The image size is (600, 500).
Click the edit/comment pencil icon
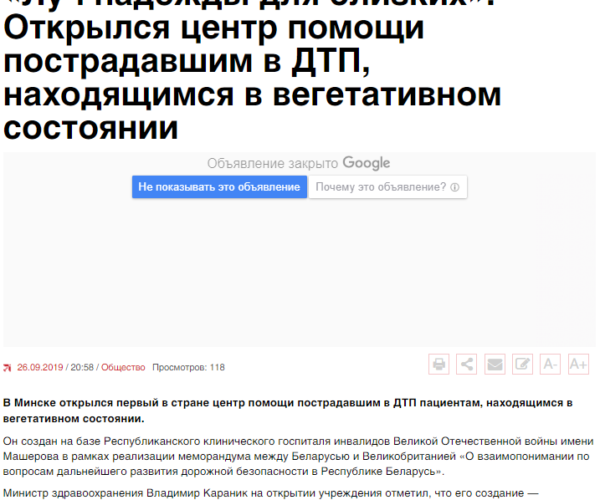coord(522,364)
